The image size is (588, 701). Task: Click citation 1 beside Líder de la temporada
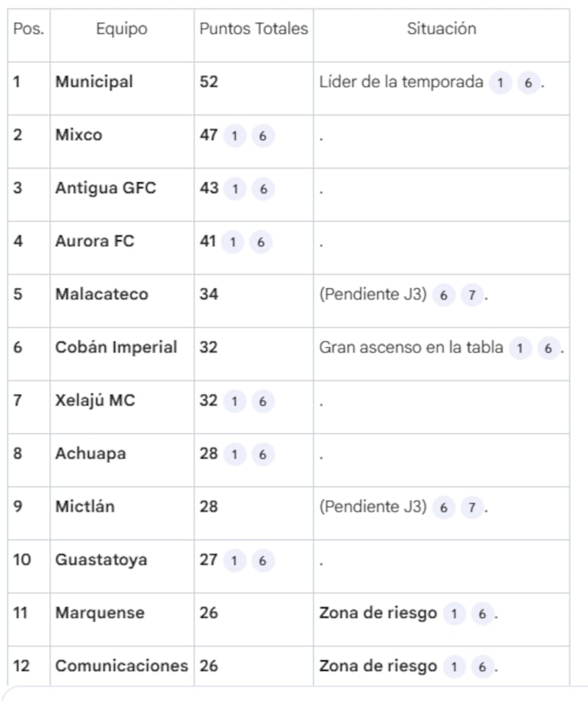(x=500, y=82)
